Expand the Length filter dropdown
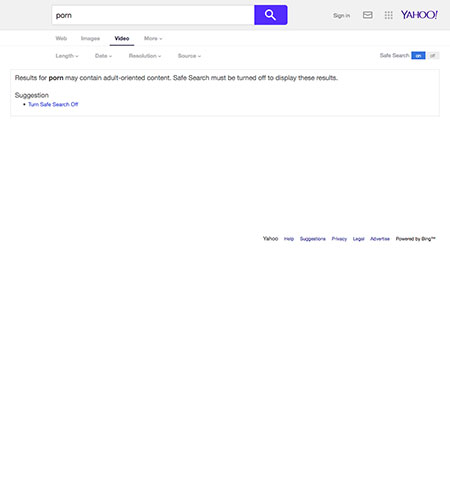Viewport: 450px width, 500px height. point(67,56)
